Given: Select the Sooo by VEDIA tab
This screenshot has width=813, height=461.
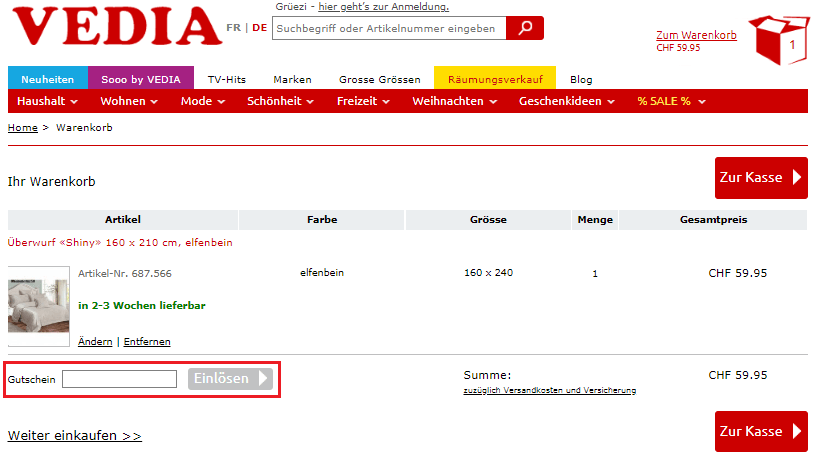Looking at the screenshot, I should pyautogui.click(x=141, y=79).
